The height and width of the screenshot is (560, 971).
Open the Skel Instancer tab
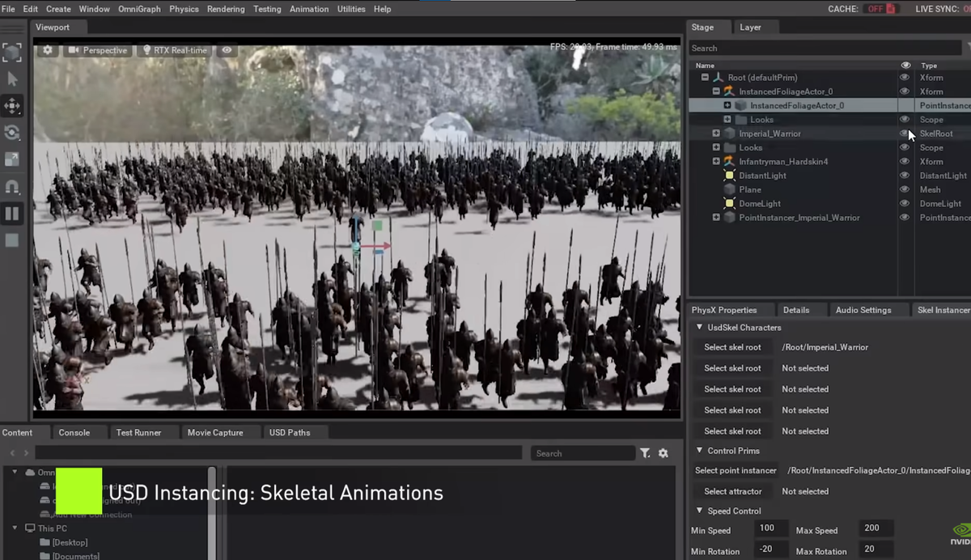(x=943, y=310)
